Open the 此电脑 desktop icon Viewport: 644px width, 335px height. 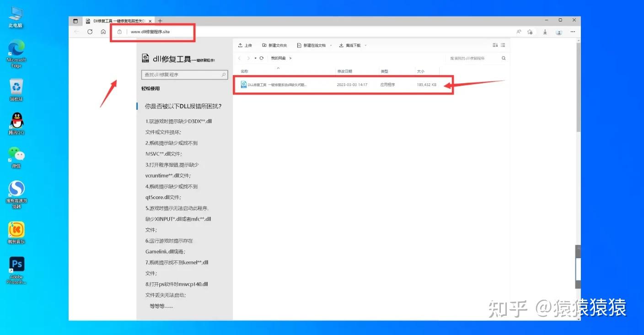point(16,16)
